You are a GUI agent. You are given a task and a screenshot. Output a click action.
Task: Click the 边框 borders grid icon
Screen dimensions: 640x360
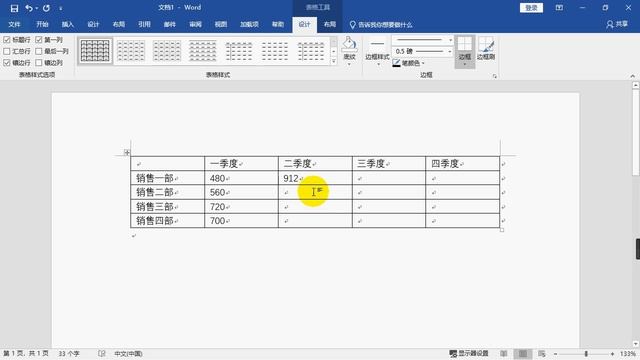click(x=464, y=44)
